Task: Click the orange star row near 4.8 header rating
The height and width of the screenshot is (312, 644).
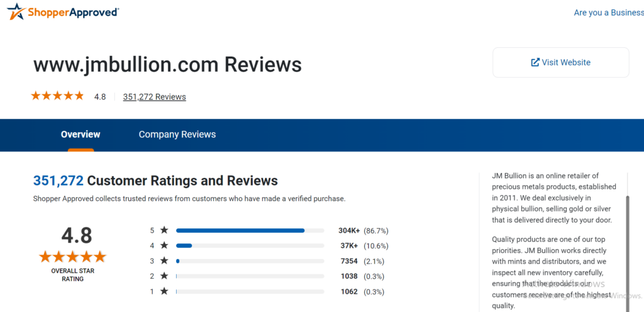Action: point(57,96)
